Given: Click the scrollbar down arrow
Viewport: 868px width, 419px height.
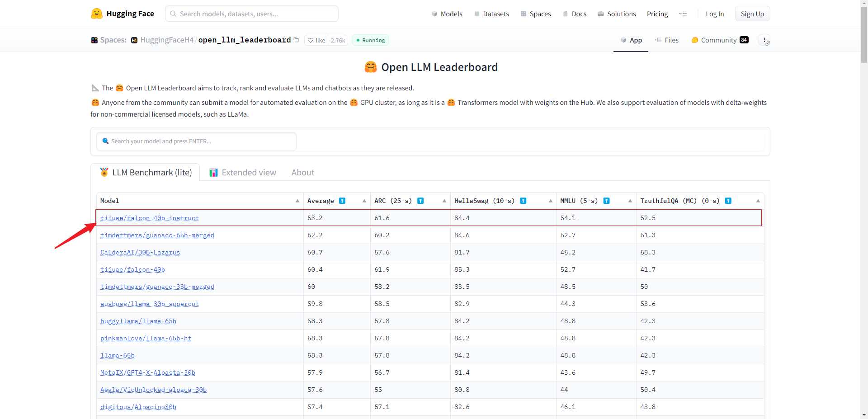Looking at the screenshot, I should (864, 415).
